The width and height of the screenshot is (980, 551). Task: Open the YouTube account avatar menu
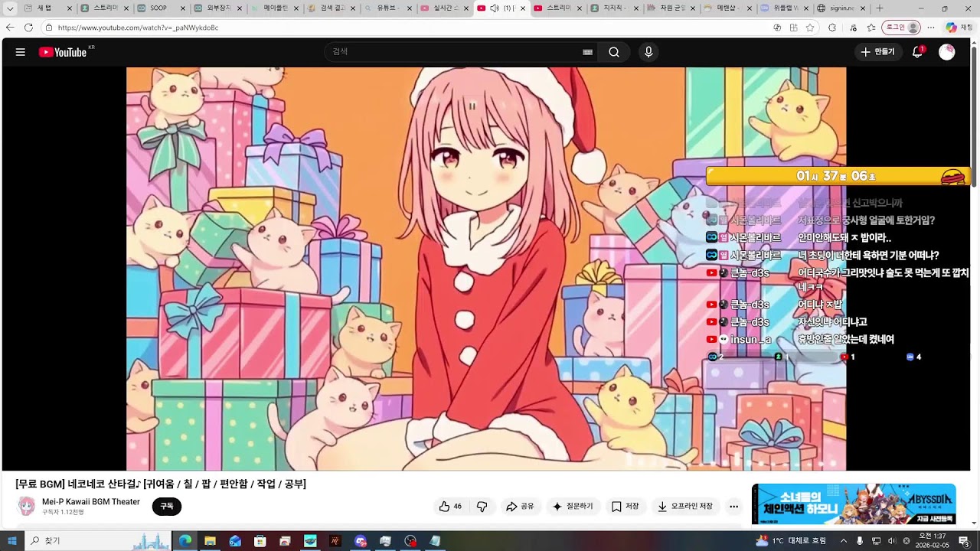pyautogui.click(x=947, y=52)
